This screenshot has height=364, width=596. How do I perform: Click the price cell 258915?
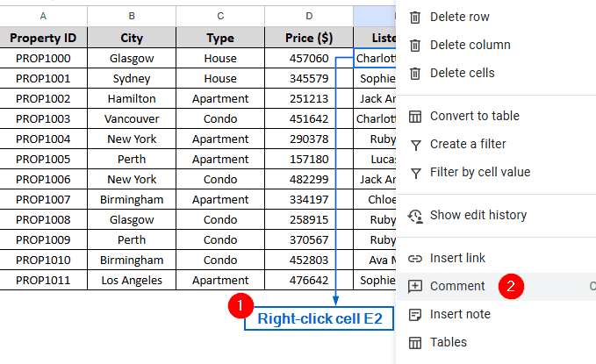[309, 219]
